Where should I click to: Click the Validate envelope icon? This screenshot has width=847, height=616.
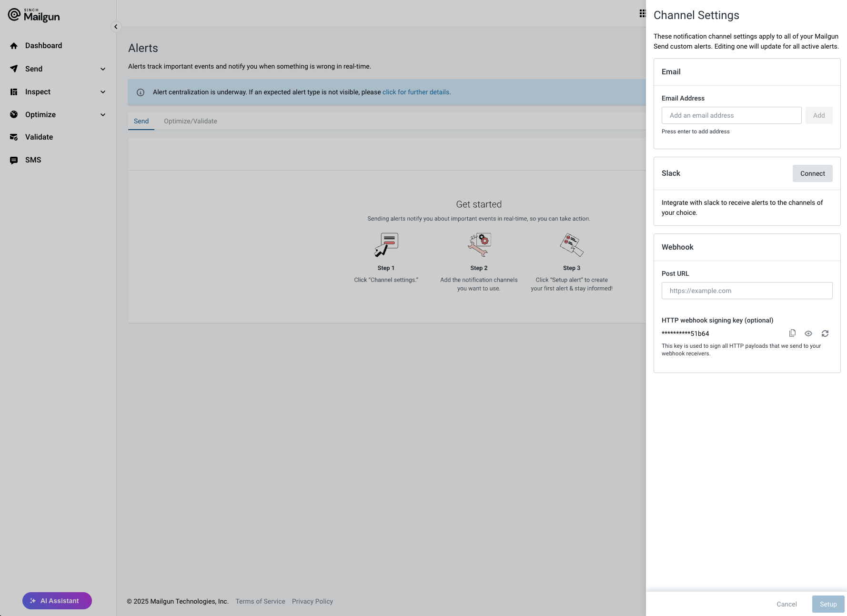(14, 137)
